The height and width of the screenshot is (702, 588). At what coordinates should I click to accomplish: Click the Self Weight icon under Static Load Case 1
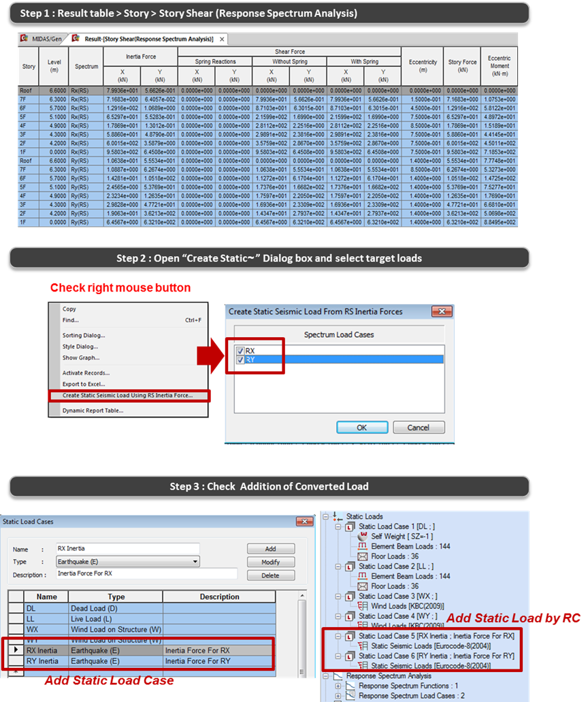tap(362, 537)
